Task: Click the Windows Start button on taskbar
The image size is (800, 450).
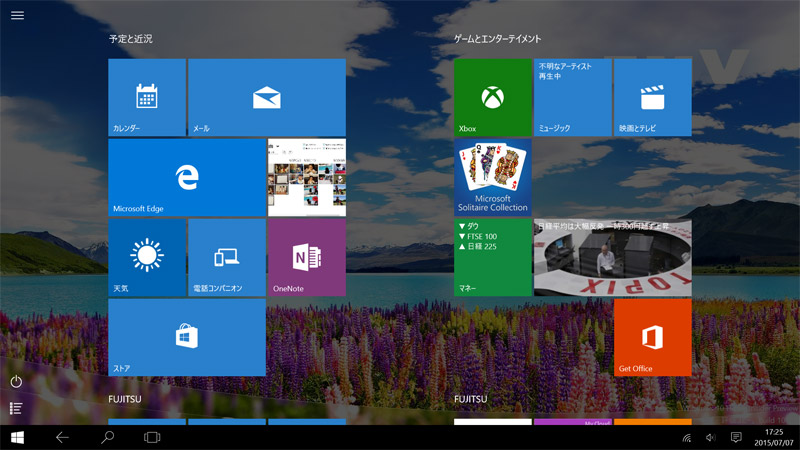Action: [17, 437]
